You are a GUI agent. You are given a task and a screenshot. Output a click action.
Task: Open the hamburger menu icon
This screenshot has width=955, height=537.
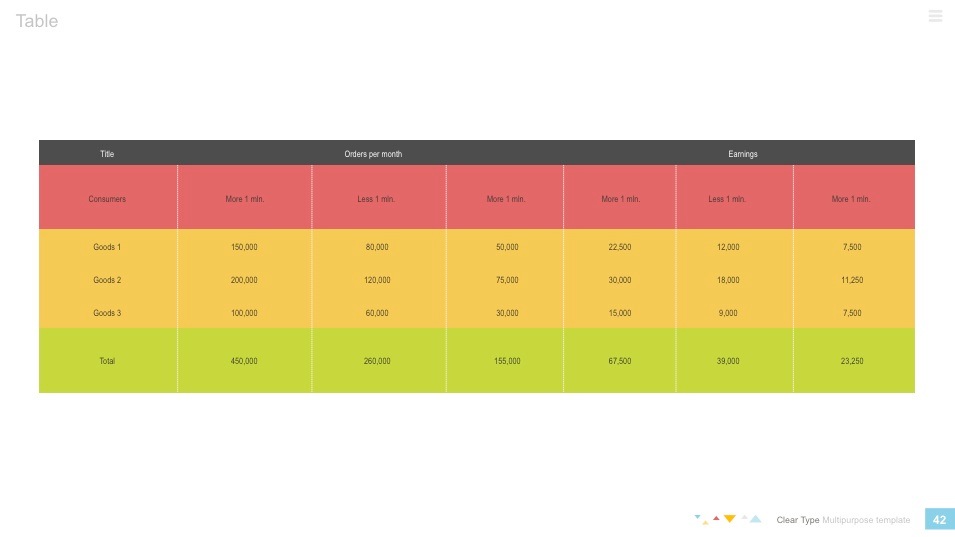[935, 16]
